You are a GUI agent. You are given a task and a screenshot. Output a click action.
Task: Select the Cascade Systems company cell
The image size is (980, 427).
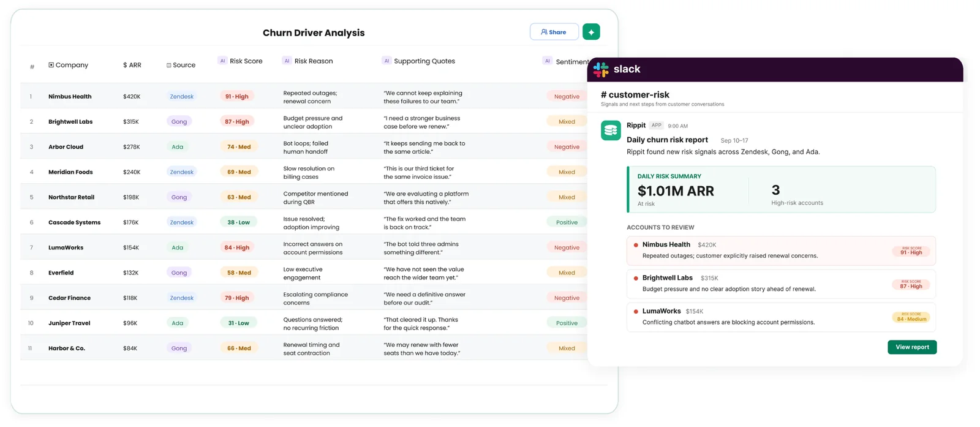[74, 222]
